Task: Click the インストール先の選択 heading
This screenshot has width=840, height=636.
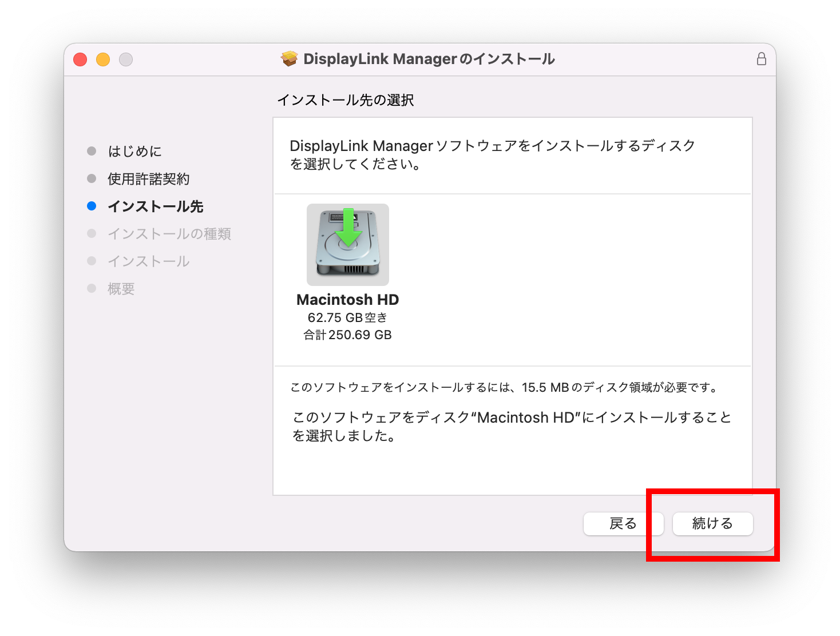Action: click(346, 100)
